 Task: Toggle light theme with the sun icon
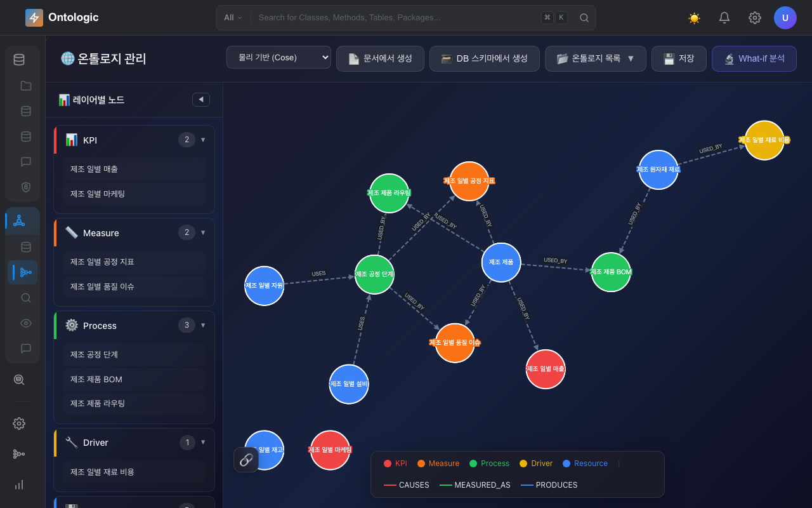694,18
